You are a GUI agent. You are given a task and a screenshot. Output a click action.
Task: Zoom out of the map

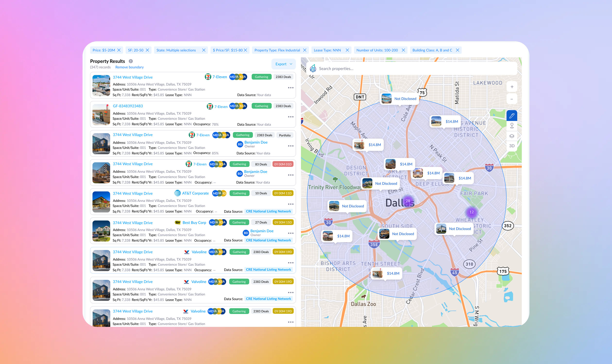tap(512, 99)
